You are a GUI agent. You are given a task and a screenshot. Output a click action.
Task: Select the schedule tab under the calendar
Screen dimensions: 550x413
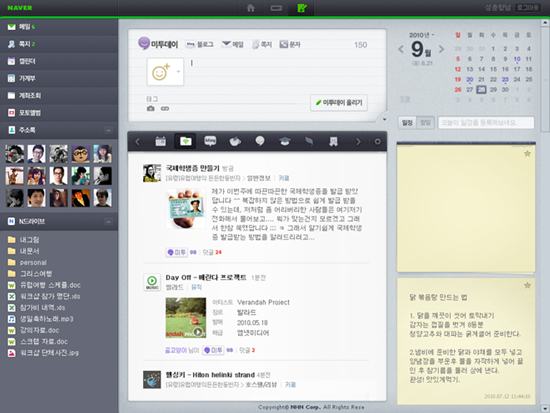(407, 123)
